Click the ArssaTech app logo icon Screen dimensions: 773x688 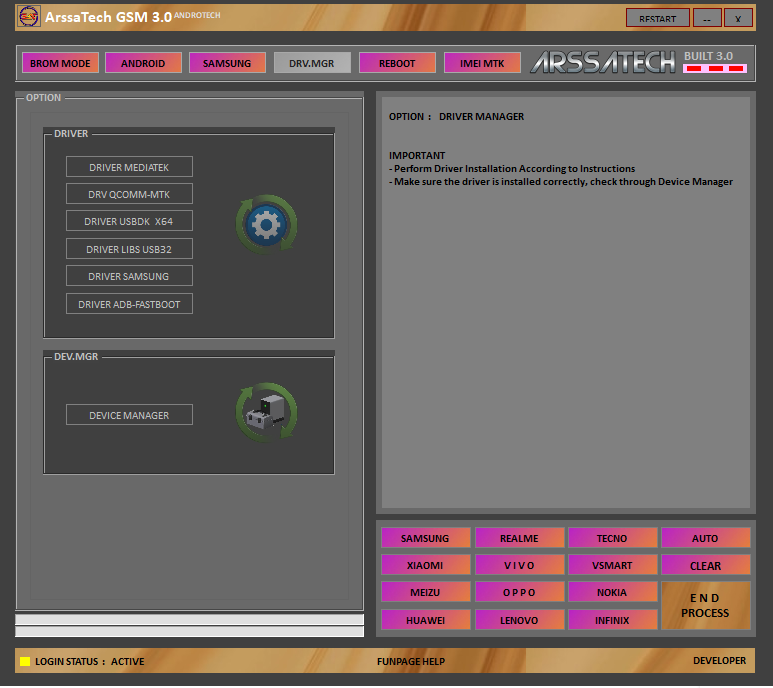[29, 17]
